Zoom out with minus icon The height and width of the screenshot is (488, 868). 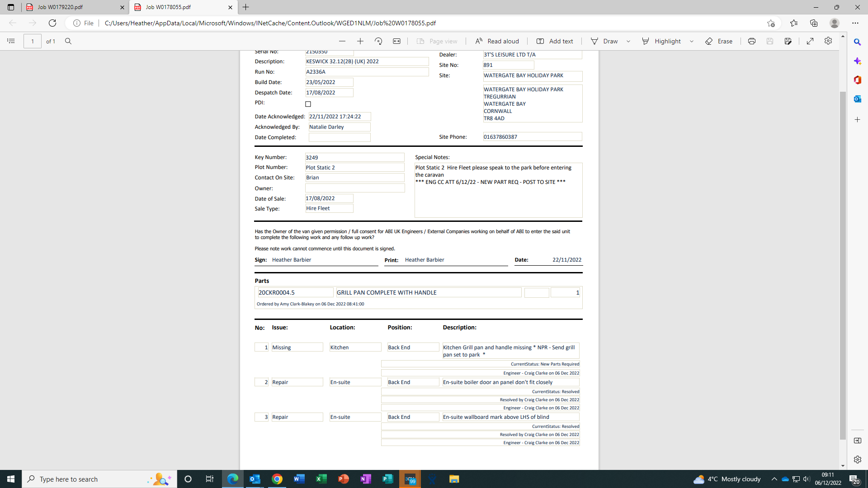click(342, 41)
